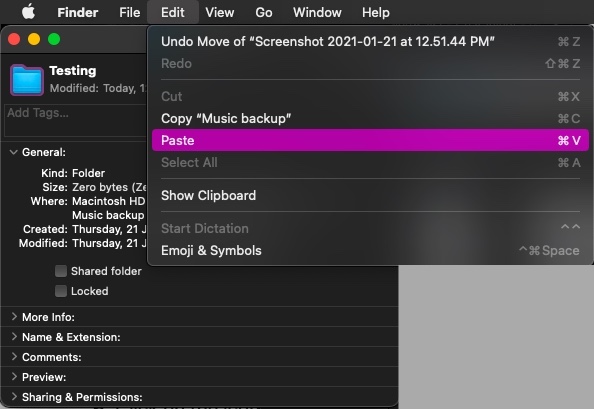Open the Window menu
The height and width of the screenshot is (409, 594).
[317, 12]
